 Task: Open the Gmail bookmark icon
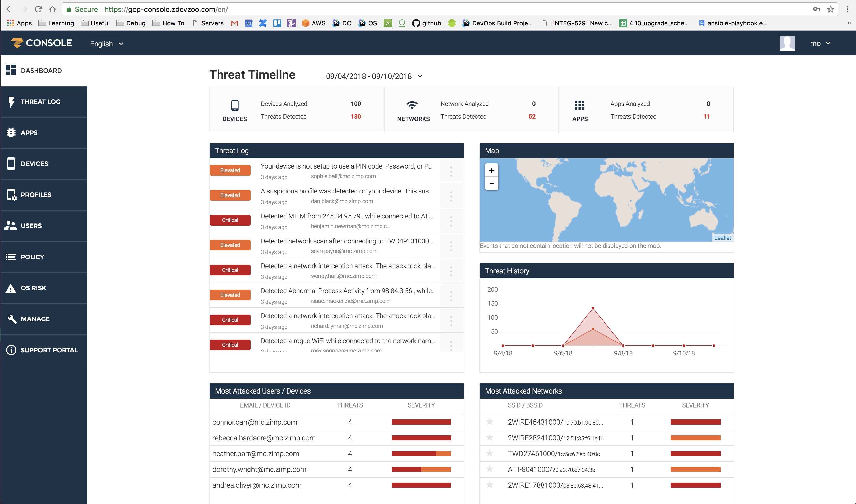click(x=234, y=23)
